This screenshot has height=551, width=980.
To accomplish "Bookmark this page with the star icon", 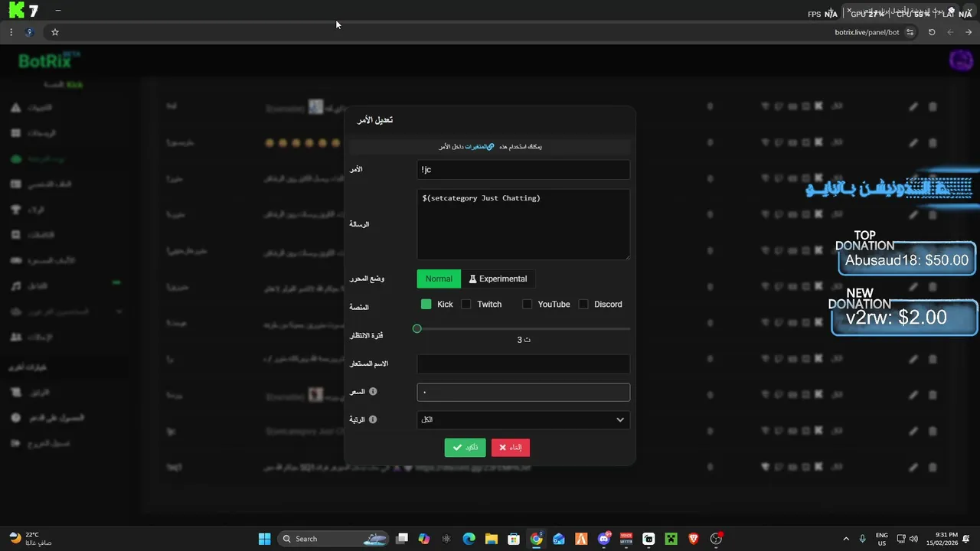I will (55, 32).
